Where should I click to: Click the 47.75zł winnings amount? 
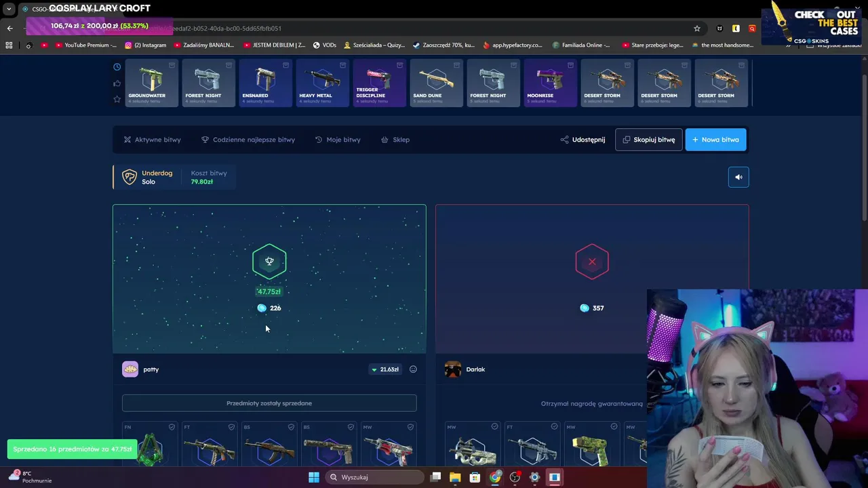point(269,291)
